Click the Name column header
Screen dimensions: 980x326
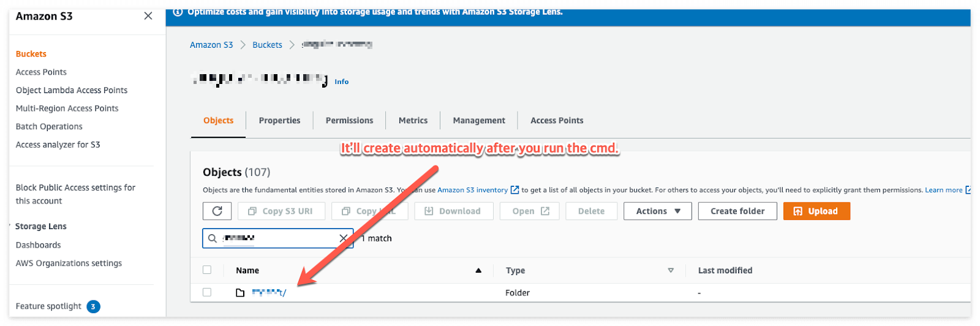coord(247,270)
